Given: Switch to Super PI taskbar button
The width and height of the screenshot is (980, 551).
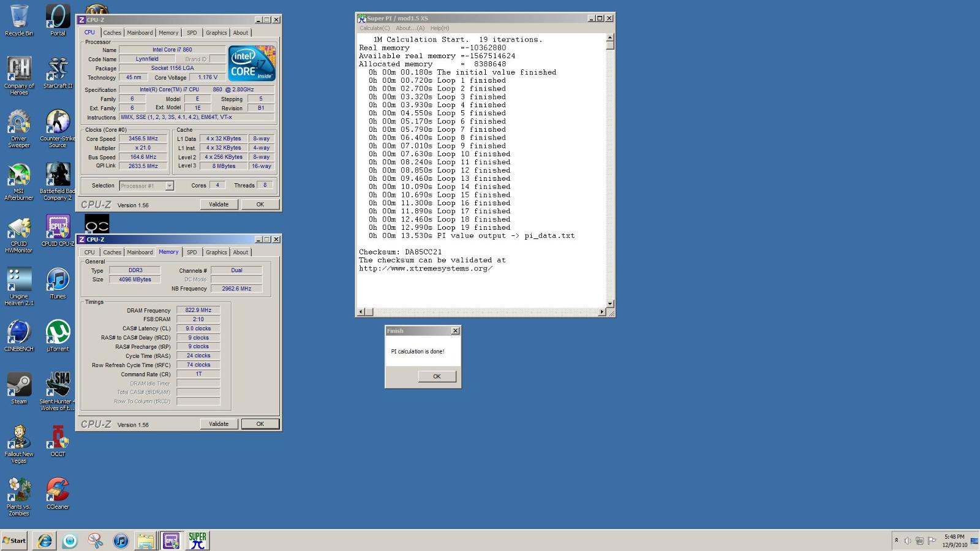Looking at the screenshot, I should [x=197, y=541].
